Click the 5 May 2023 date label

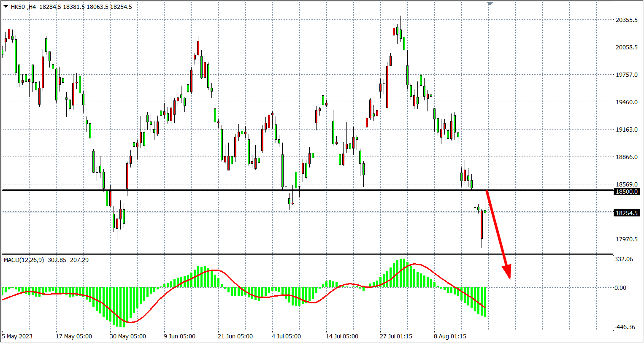(x=17, y=336)
